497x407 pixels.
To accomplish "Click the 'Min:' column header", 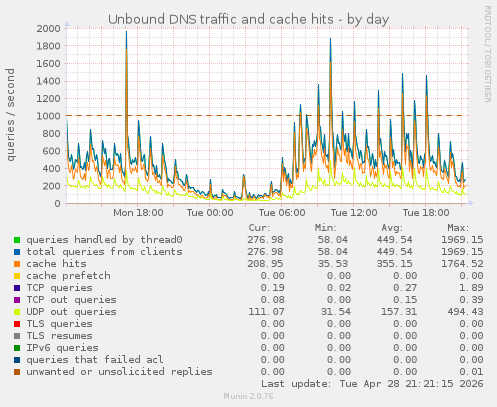I will (x=326, y=228).
